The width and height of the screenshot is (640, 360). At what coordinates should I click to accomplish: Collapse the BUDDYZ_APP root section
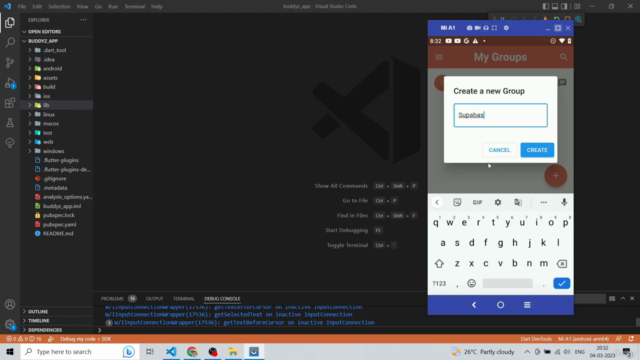(x=57, y=41)
